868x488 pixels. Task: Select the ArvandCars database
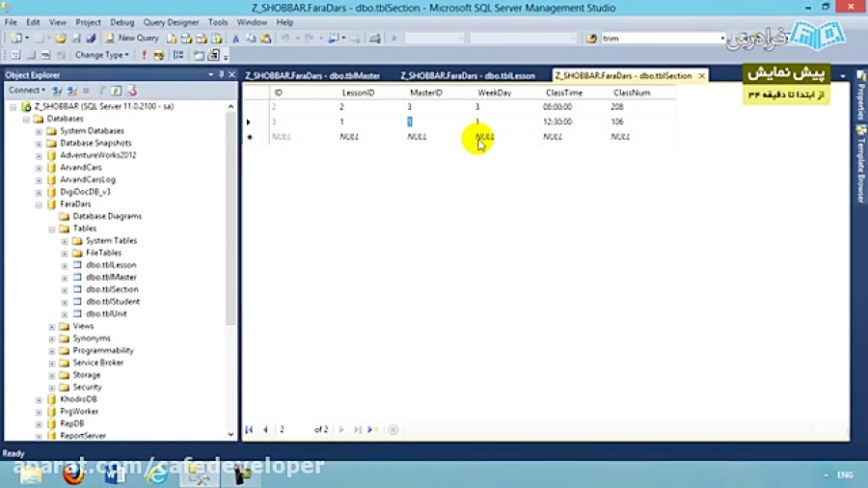tap(81, 168)
